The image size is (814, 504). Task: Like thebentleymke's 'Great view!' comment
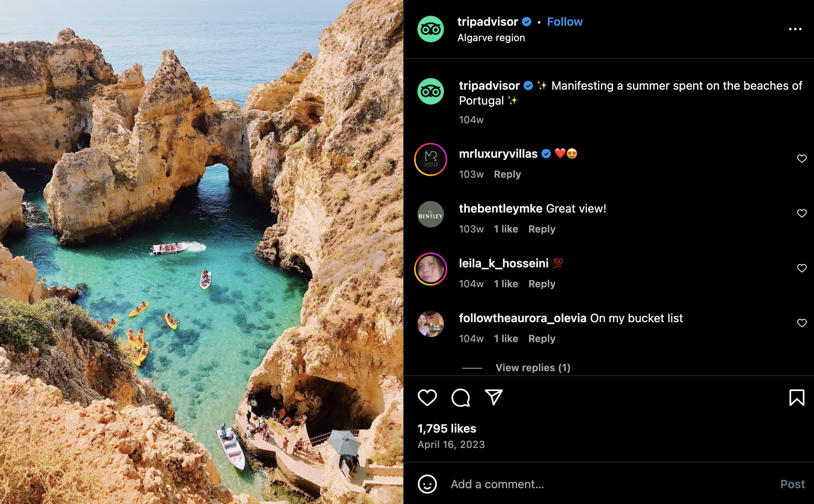pyautogui.click(x=802, y=213)
